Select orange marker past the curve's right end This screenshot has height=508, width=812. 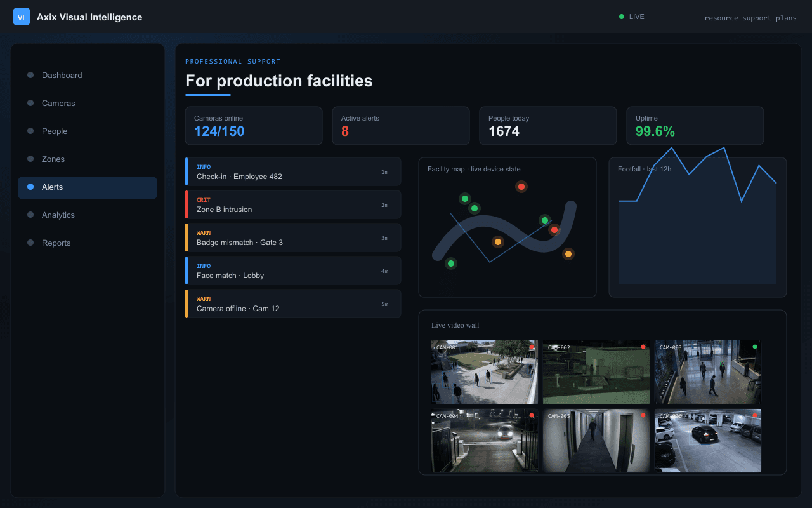click(568, 254)
